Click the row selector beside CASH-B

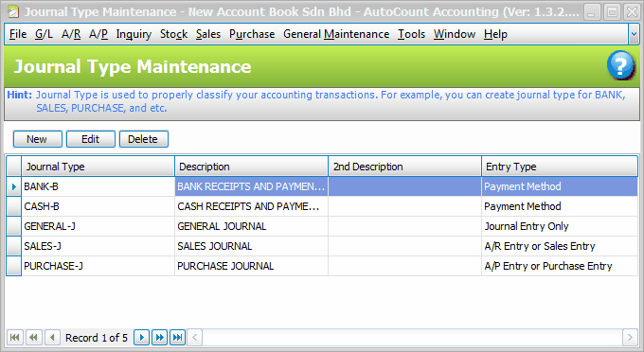click(13, 206)
